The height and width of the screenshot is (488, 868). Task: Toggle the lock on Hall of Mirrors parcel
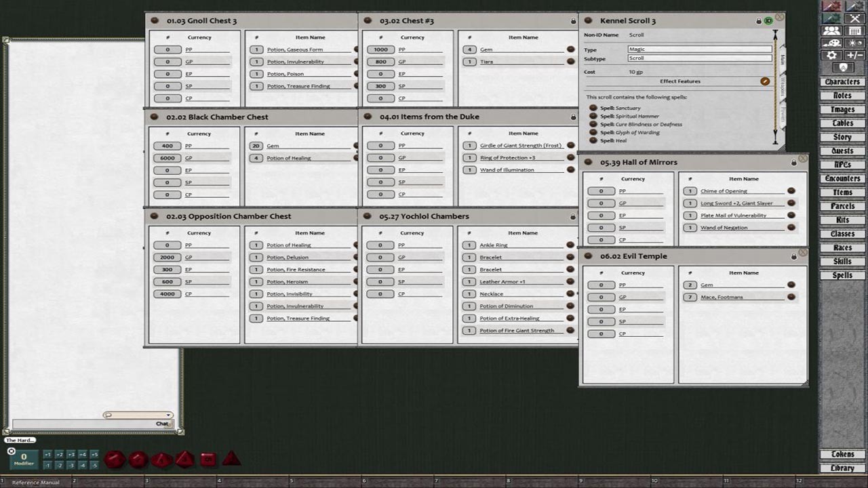[794, 162]
